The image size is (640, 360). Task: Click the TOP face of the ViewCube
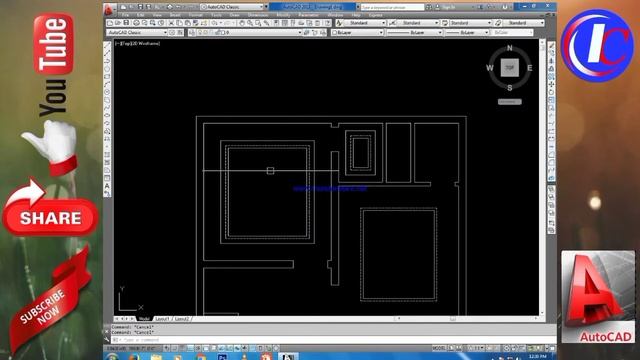point(510,68)
